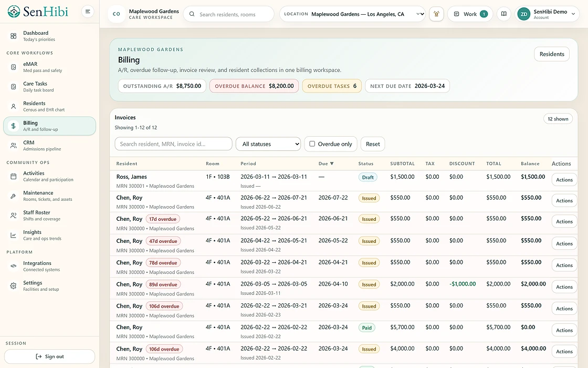Navigate to Residents census
Image resolution: width=588 pixels, height=368 pixels.
pos(49,106)
